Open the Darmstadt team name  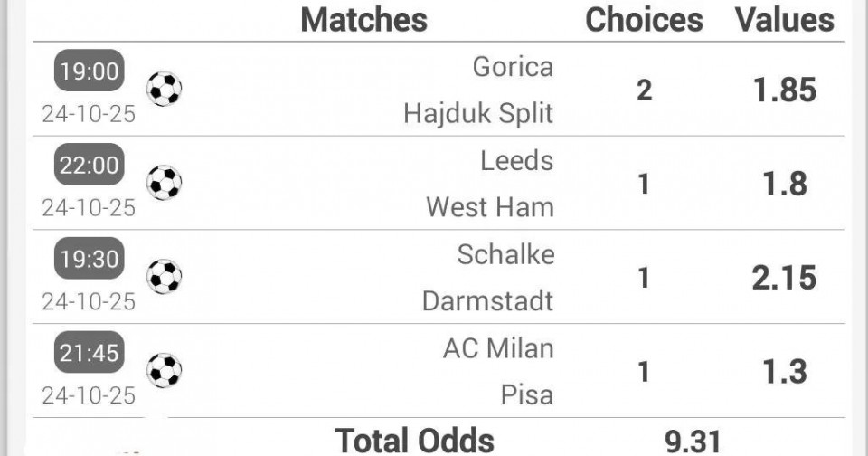tap(487, 300)
